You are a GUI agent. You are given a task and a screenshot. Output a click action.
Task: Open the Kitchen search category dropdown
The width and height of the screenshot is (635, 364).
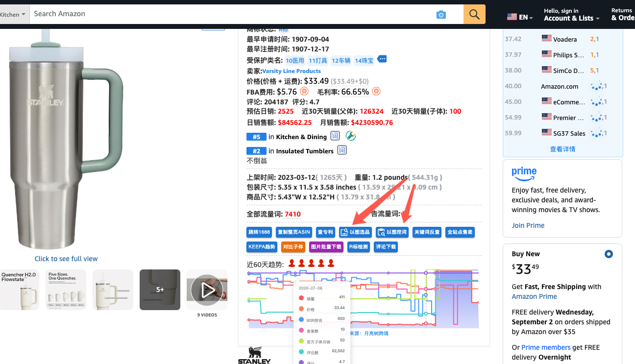(x=13, y=15)
